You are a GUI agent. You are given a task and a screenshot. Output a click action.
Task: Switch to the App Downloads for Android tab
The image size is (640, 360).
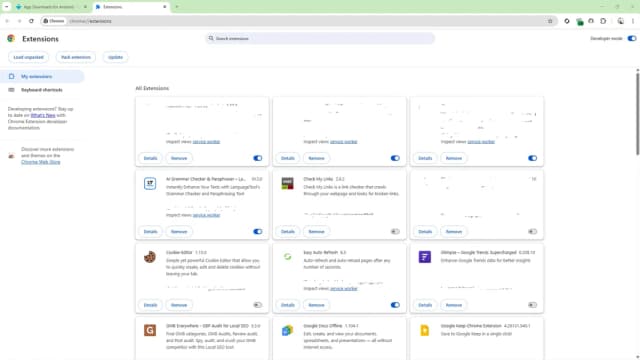(x=49, y=7)
